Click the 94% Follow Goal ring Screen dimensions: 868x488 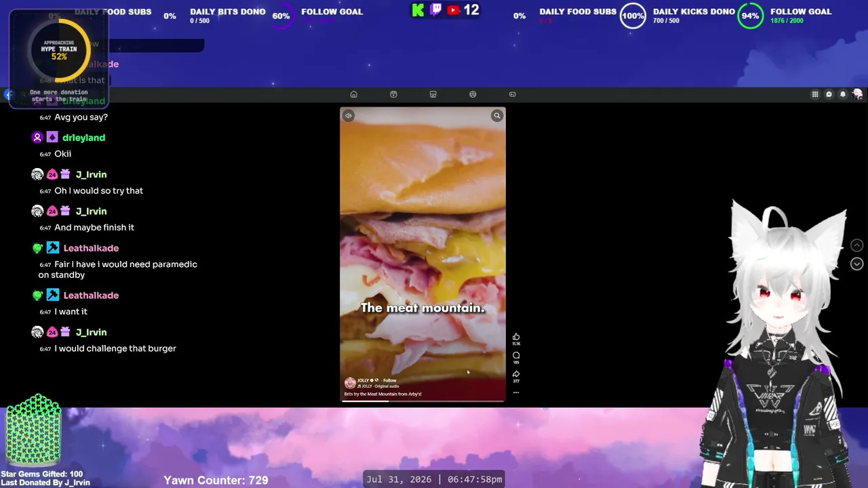click(750, 16)
